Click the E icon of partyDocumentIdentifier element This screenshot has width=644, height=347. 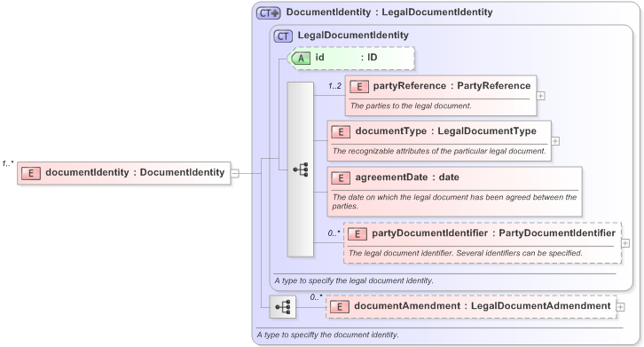(357, 234)
